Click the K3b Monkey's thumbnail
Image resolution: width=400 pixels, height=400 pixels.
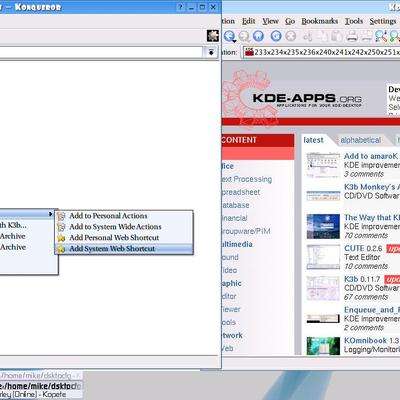coord(323,196)
